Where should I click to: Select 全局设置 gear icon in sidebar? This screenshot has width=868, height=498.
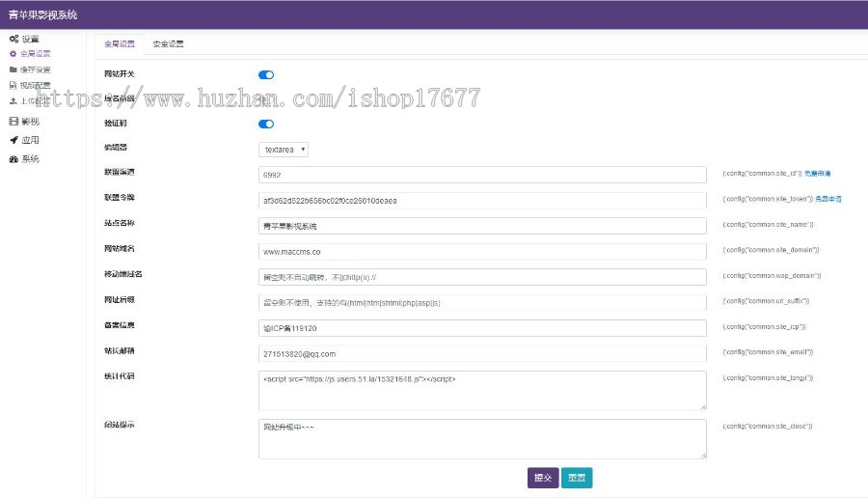pyautogui.click(x=31, y=54)
